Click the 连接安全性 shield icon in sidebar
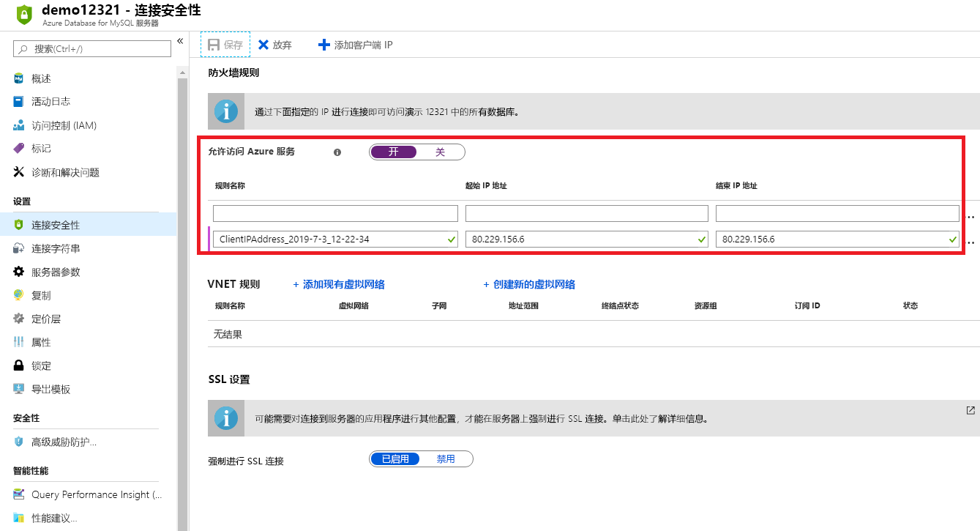This screenshot has height=531, width=980. click(18, 225)
